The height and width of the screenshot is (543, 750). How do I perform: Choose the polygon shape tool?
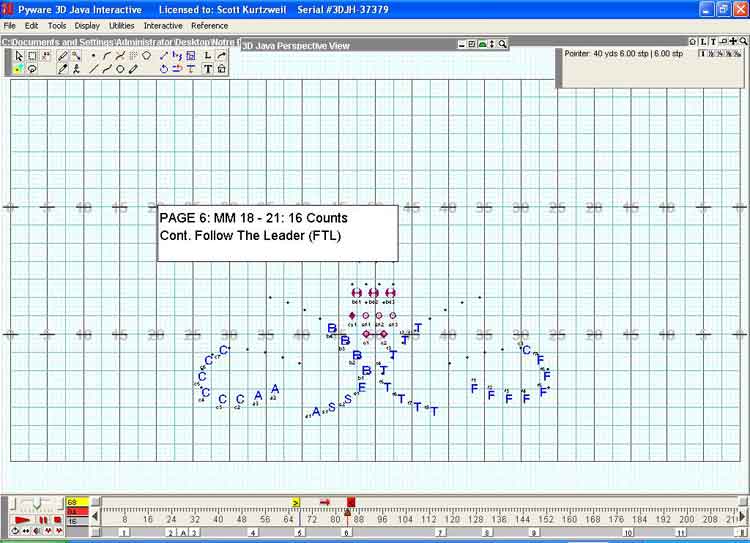tap(146, 56)
